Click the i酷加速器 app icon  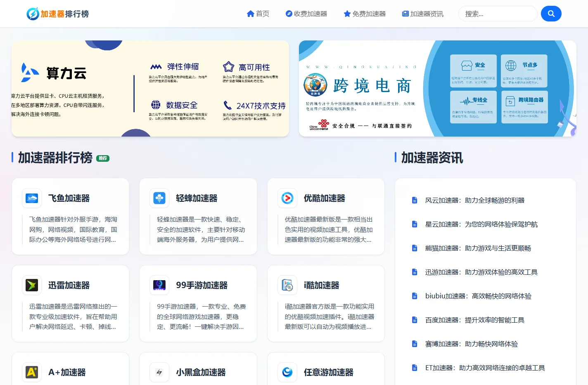pyautogui.click(x=287, y=285)
